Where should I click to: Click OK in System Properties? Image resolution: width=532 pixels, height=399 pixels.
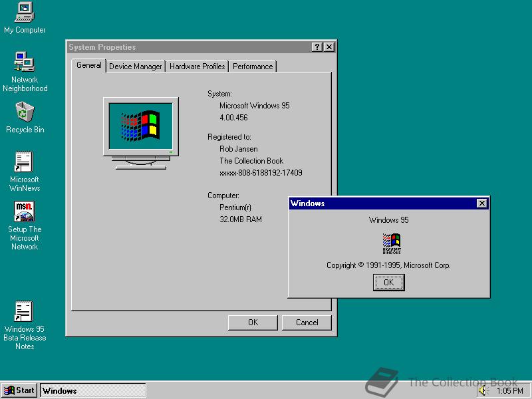253,323
